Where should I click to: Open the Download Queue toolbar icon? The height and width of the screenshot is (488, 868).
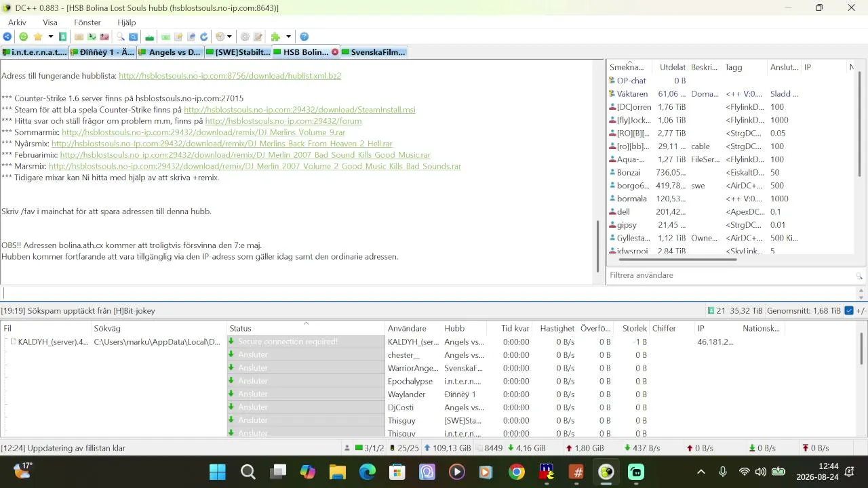click(79, 37)
